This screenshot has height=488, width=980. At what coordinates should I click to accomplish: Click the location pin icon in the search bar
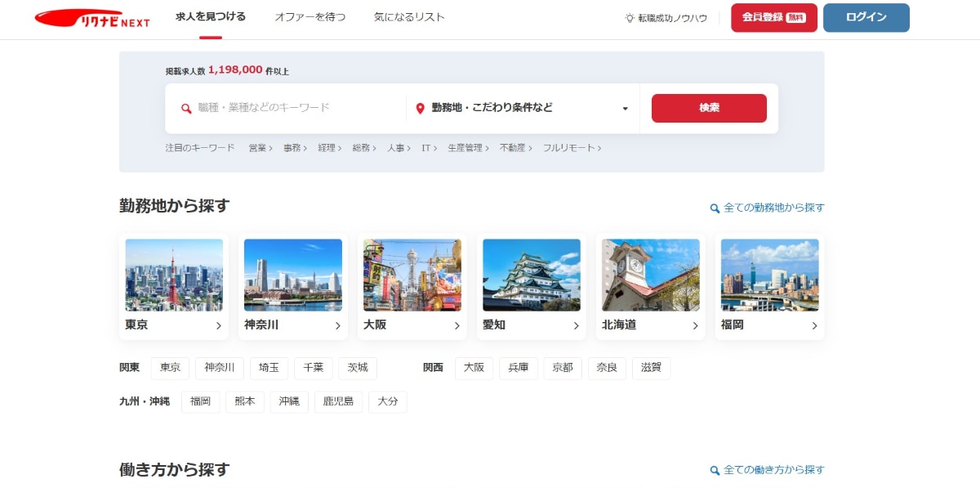[420, 107]
